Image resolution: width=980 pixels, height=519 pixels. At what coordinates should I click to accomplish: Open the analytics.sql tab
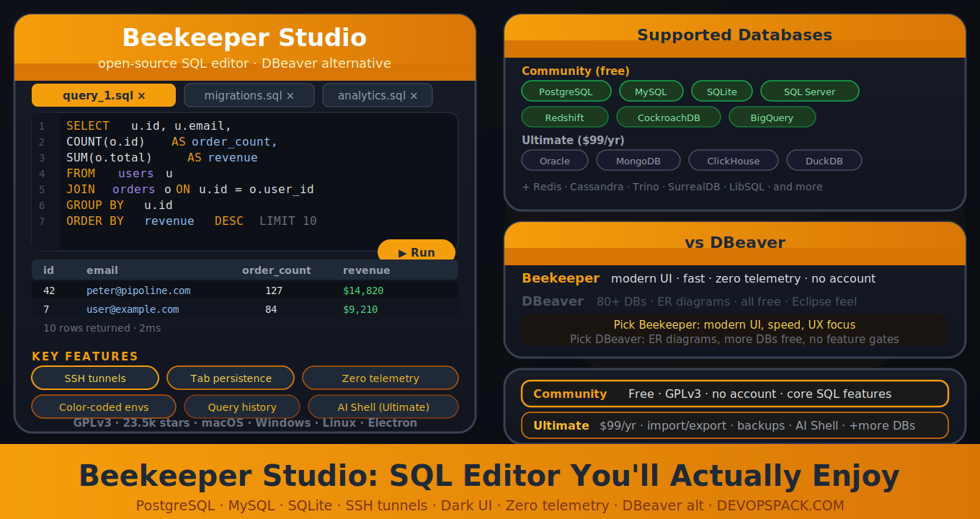pyautogui.click(x=378, y=95)
